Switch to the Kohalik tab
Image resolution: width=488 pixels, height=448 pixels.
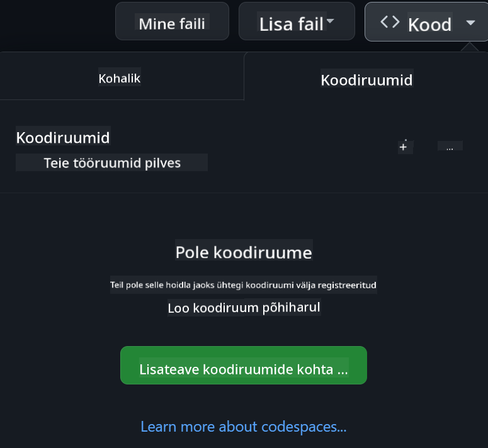point(120,79)
